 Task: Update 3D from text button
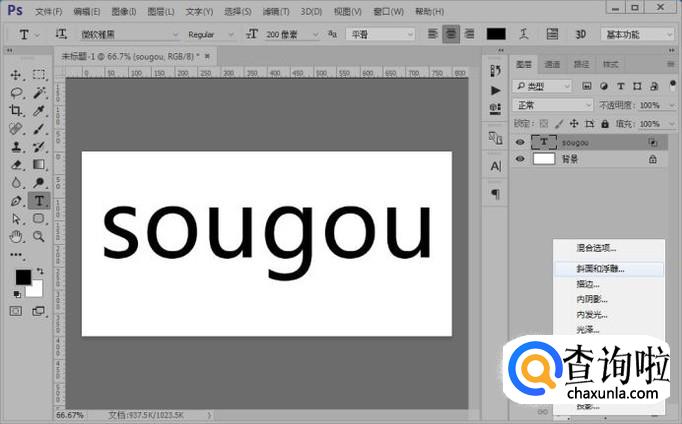(581, 34)
